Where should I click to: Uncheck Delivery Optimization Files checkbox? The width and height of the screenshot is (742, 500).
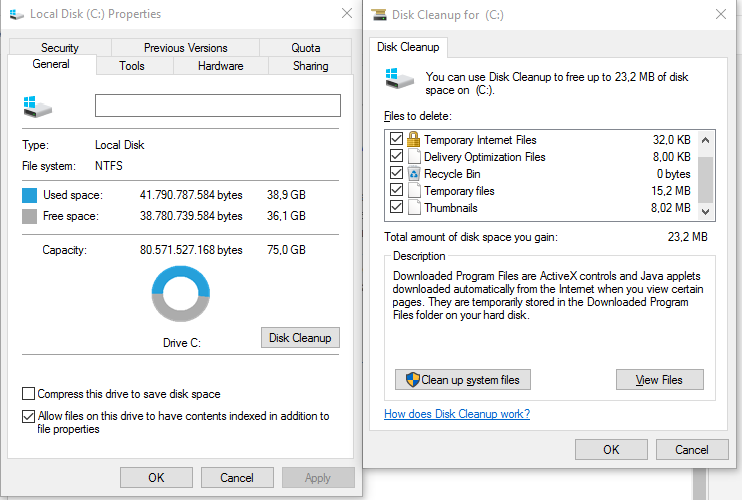tap(396, 156)
